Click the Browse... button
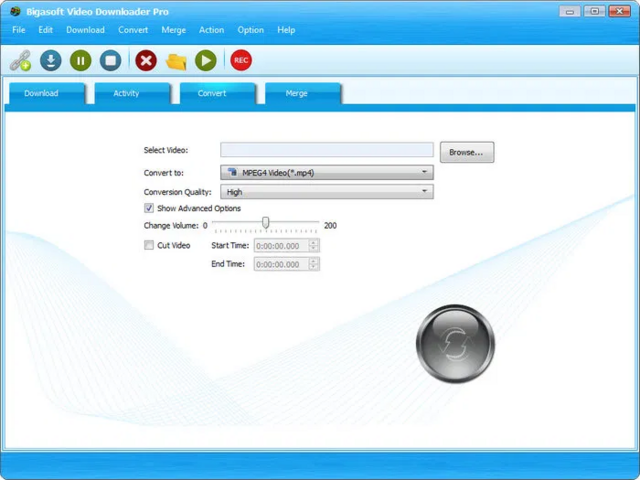640x480 pixels. click(467, 152)
